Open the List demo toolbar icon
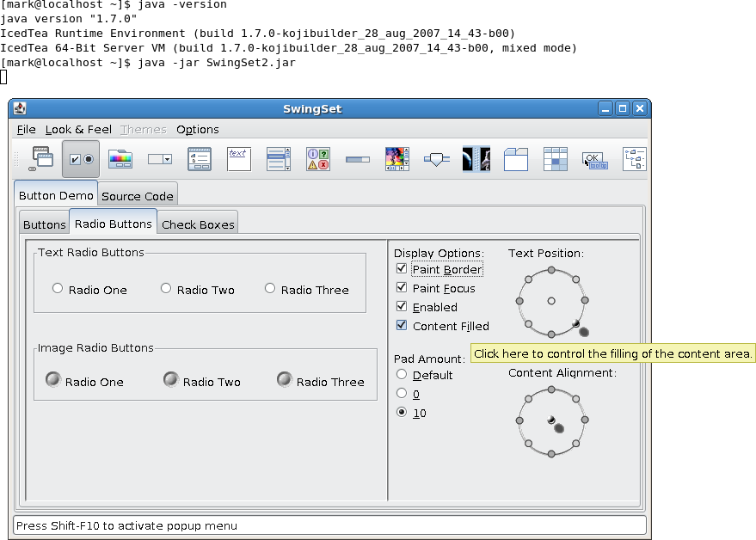Viewport: 756px width, 540px height. click(x=279, y=159)
